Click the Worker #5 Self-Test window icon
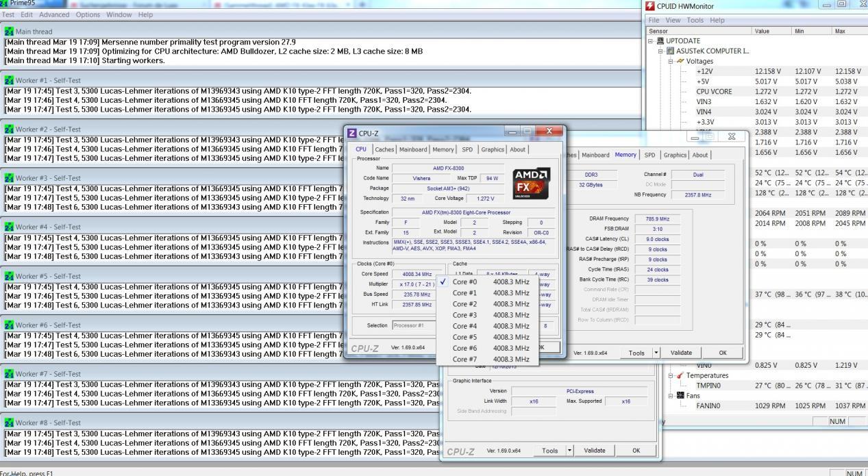Viewport: 868px width, 476px height. (9, 276)
